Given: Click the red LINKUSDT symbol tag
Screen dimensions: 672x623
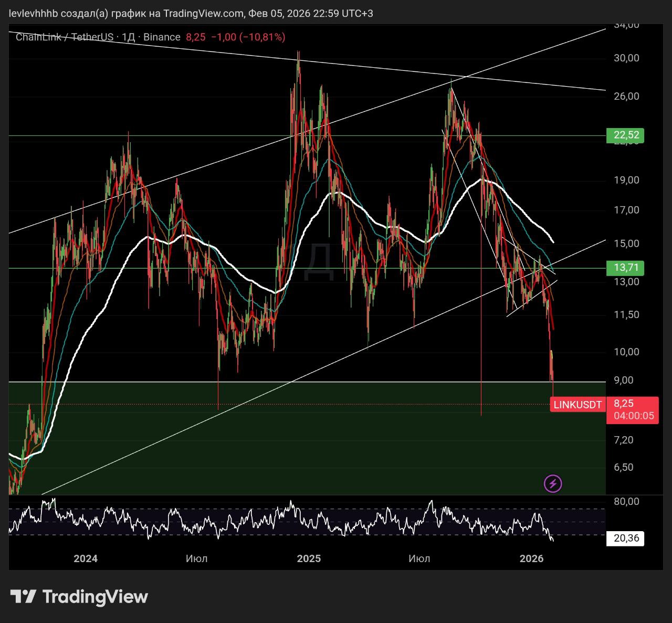Looking at the screenshot, I should pyautogui.click(x=577, y=405).
